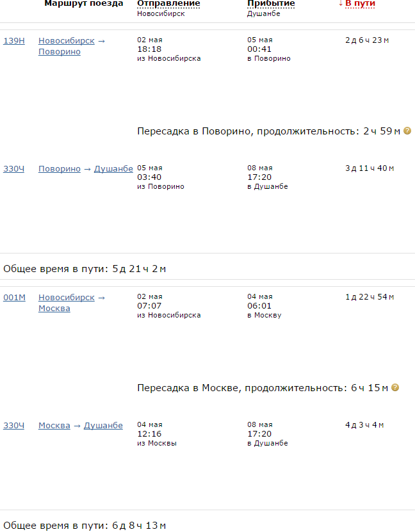Click Москва destination link of train 001М
Viewport: 415px width, 532px height.
coord(54,309)
